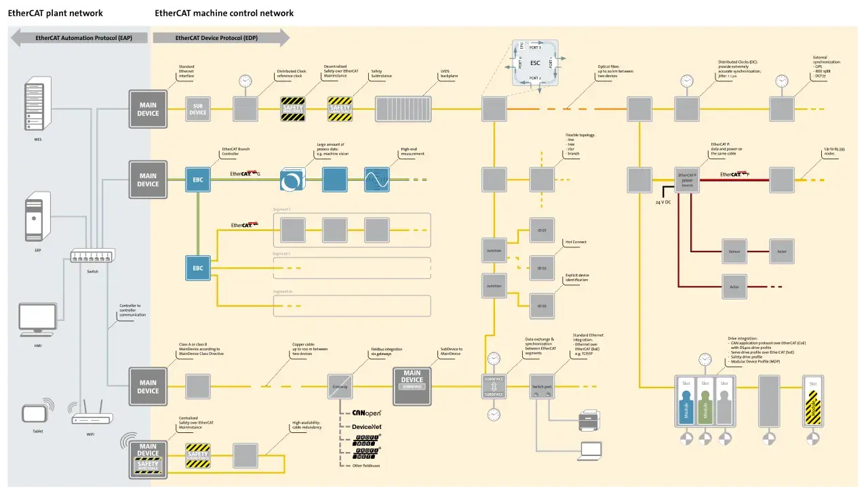Click the "High-end measurement" label
Screen dimensions: 868x496
(413, 152)
